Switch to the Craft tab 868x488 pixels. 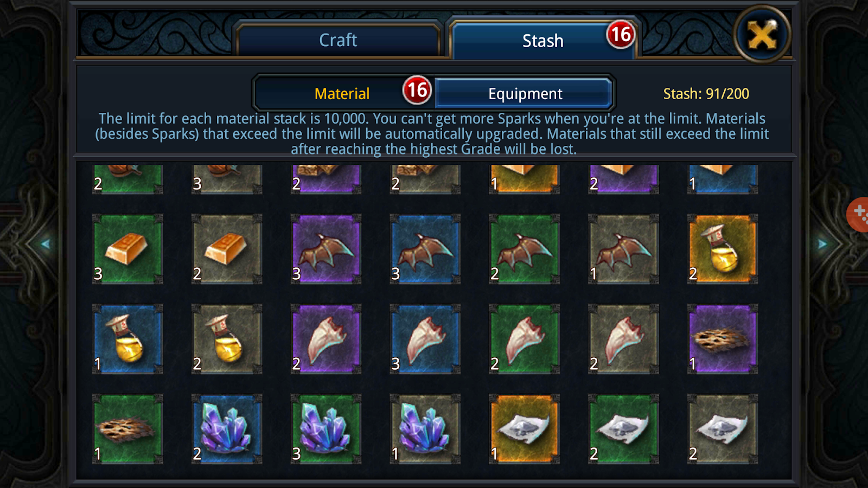[338, 40]
